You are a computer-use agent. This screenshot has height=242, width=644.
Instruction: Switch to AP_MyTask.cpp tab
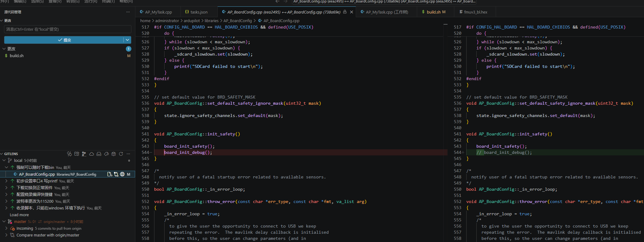(x=158, y=12)
